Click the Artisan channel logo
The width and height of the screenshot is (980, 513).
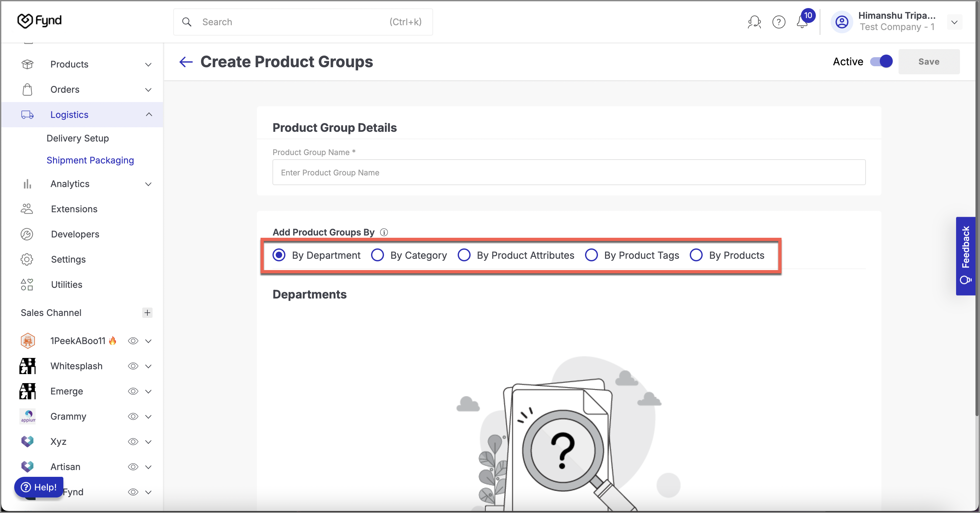coord(28,466)
